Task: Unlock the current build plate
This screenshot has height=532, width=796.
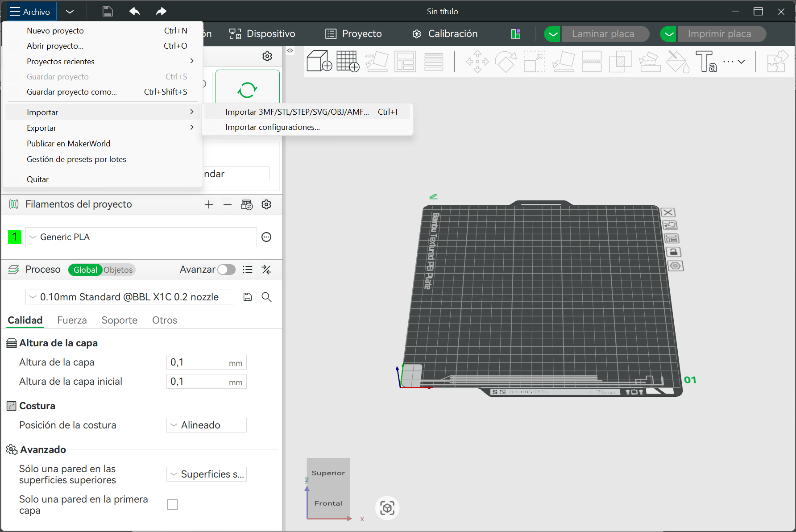Action: tap(674, 252)
